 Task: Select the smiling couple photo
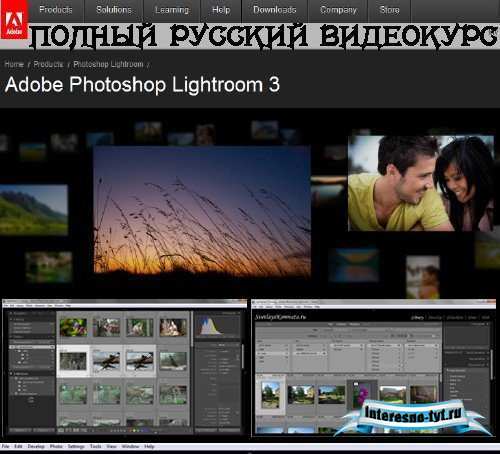click(x=421, y=183)
